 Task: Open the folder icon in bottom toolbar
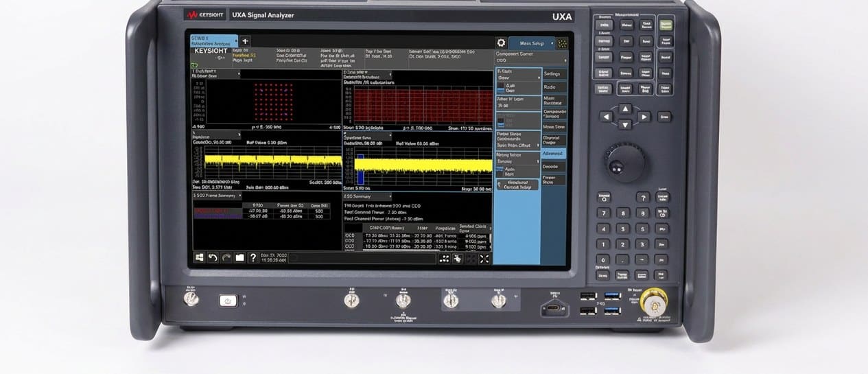pos(239,258)
